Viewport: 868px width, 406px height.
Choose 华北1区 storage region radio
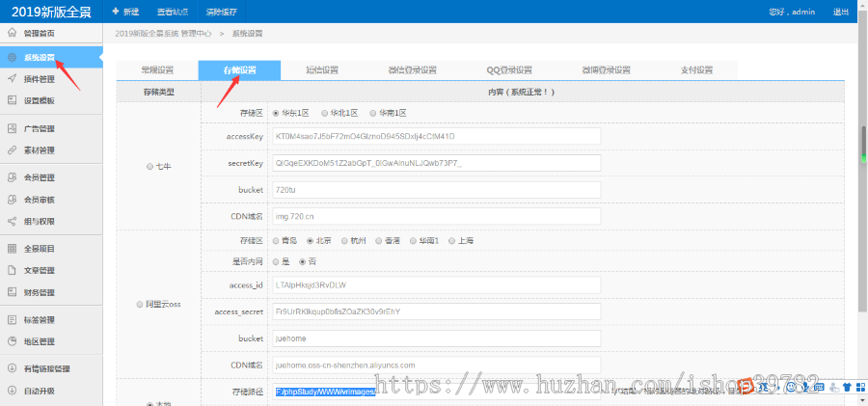pos(325,113)
